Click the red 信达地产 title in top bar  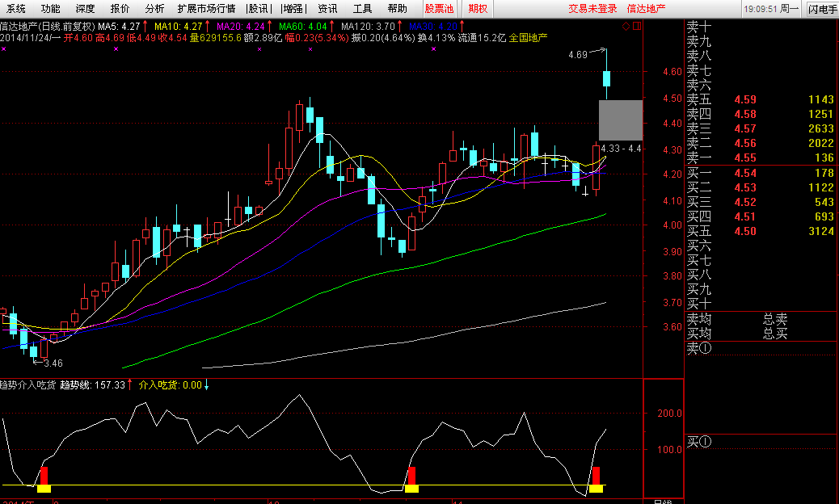pyautogui.click(x=647, y=9)
